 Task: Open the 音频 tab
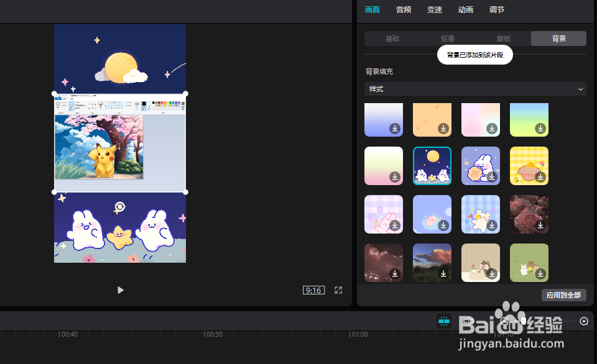pos(403,10)
